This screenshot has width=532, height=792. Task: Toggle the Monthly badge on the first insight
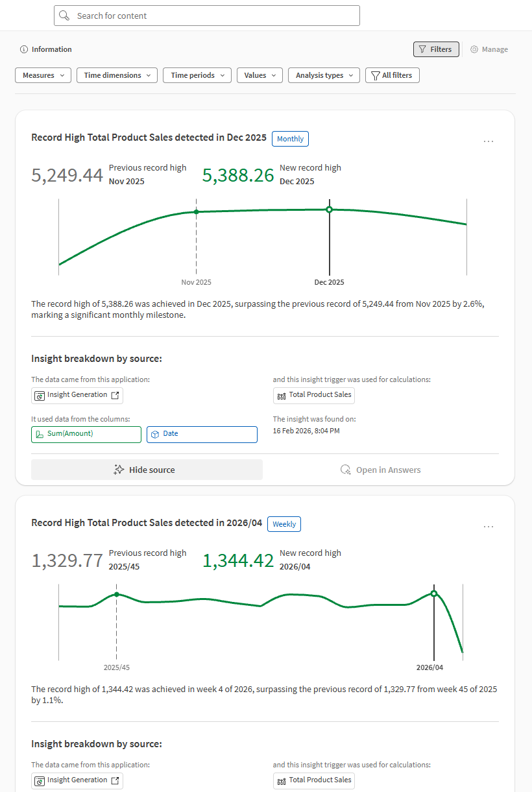click(290, 138)
